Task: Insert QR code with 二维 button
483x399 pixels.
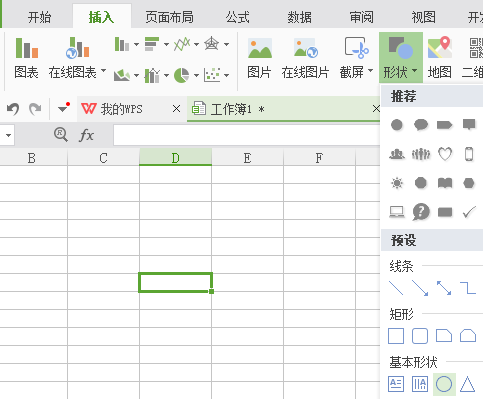Action: click(x=473, y=59)
